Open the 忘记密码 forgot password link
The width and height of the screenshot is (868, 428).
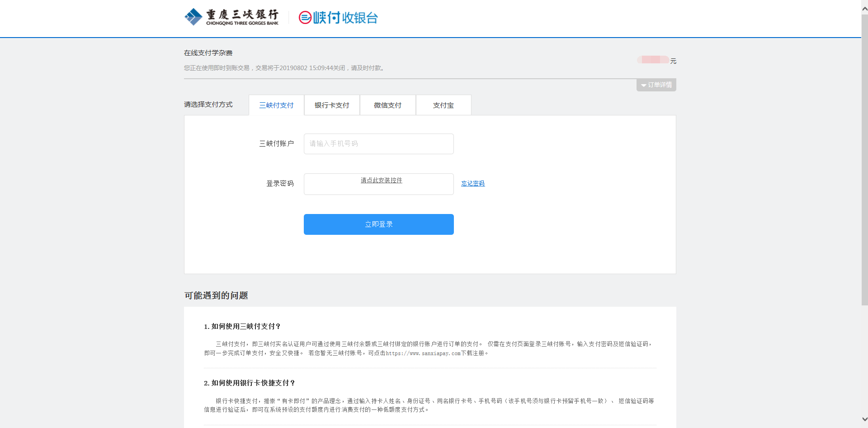coord(473,184)
